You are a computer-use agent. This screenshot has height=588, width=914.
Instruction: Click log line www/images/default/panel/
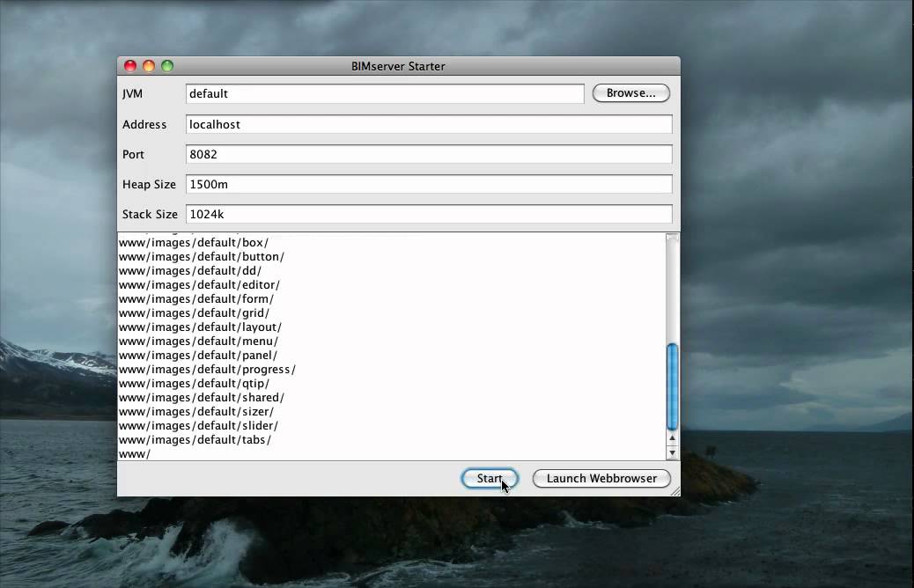[x=198, y=355]
